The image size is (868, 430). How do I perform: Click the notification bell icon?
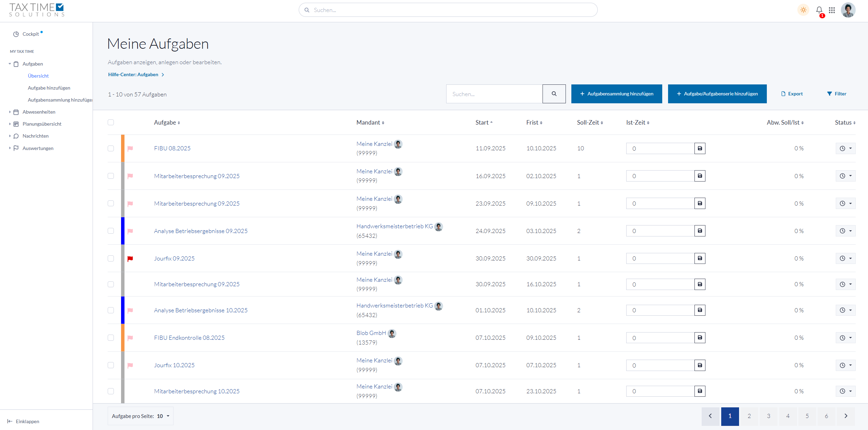pos(819,10)
